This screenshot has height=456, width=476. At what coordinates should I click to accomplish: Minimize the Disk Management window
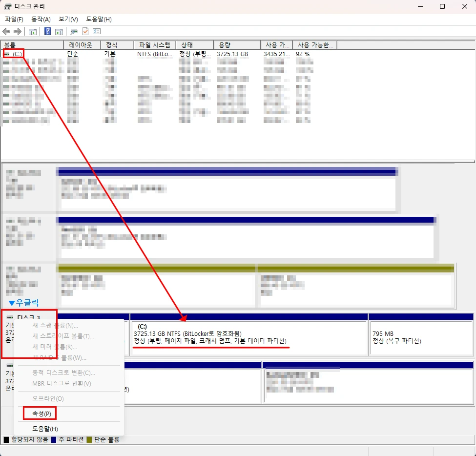(x=420, y=6)
